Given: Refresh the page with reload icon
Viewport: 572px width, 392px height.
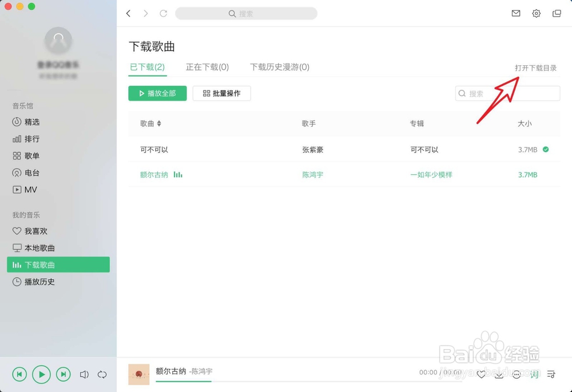Looking at the screenshot, I should pyautogui.click(x=164, y=14).
